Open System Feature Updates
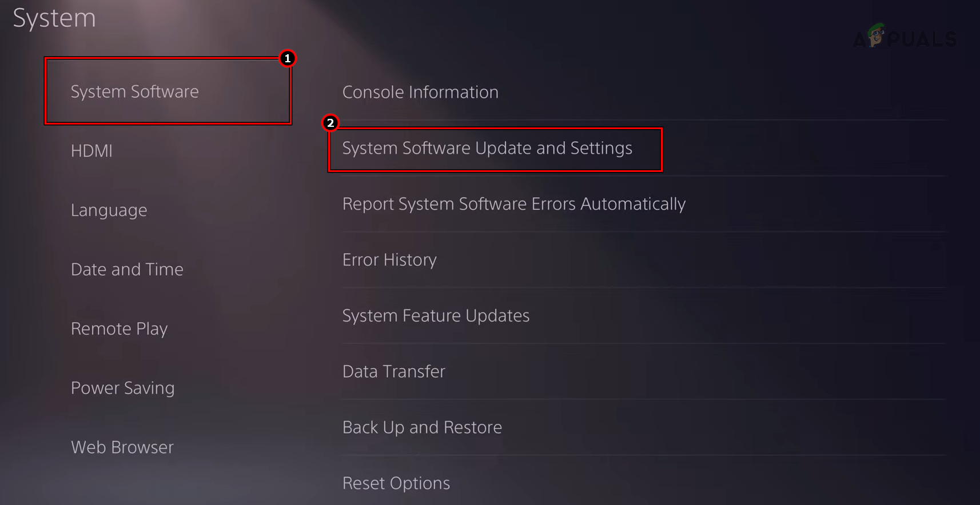The width and height of the screenshot is (980, 505). click(x=436, y=315)
